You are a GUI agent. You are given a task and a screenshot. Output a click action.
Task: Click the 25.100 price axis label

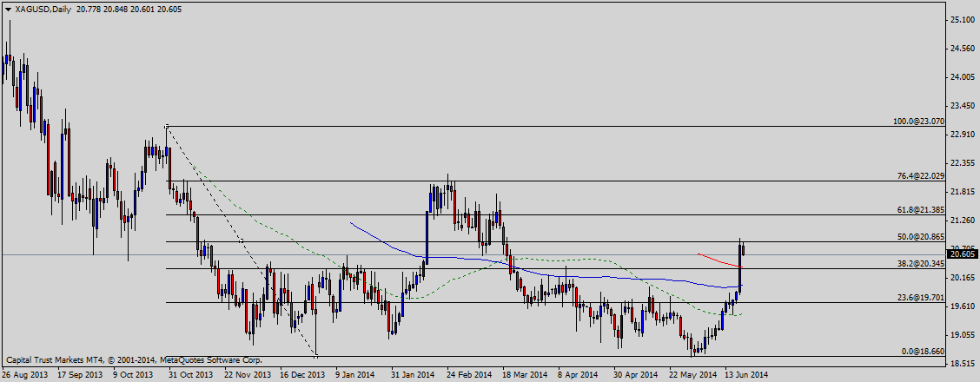(962, 19)
